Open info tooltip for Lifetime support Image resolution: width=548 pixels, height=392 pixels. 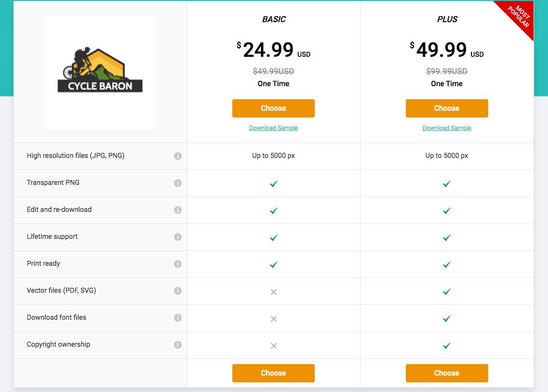click(178, 237)
